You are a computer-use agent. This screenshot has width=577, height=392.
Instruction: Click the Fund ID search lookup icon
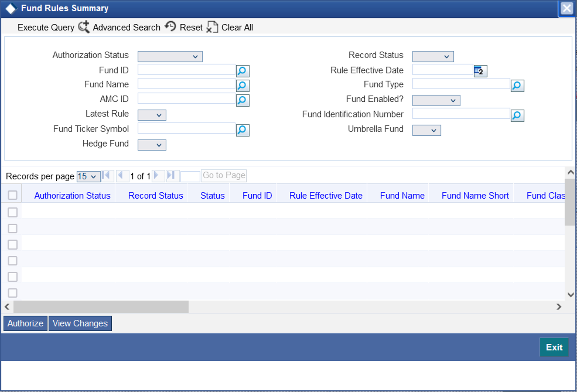pyautogui.click(x=243, y=71)
